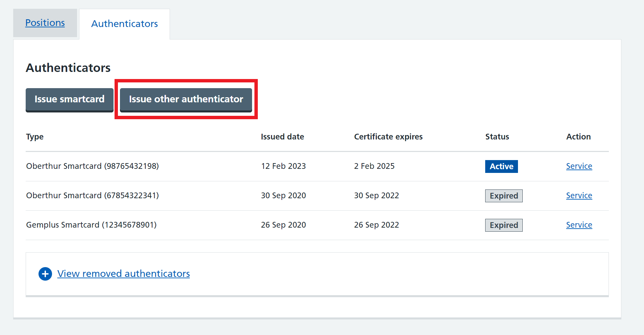Image resolution: width=644 pixels, height=335 pixels.
Task: Open Service link for Gemplus Smartcard 12345678901
Action: coord(579,225)
